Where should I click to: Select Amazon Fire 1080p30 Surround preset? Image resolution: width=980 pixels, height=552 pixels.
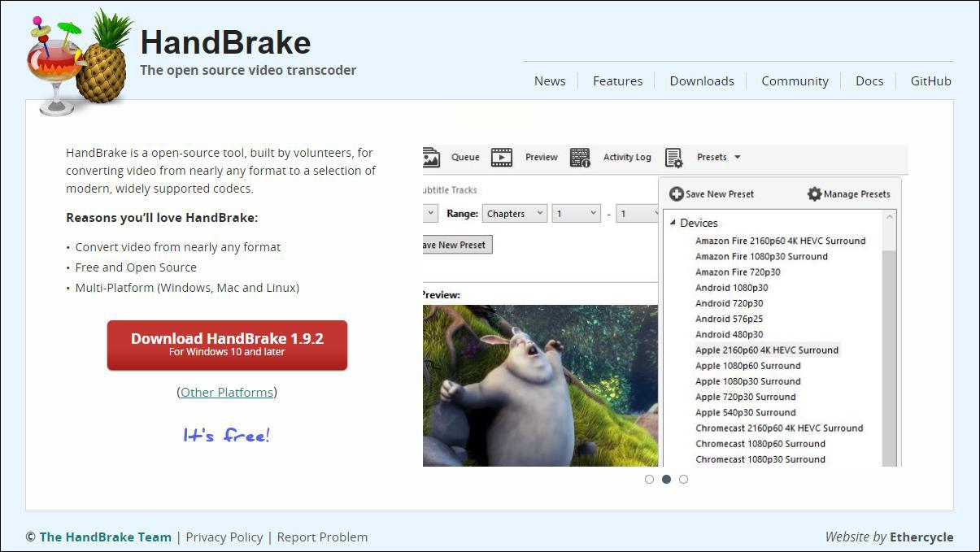click(761, 256)
